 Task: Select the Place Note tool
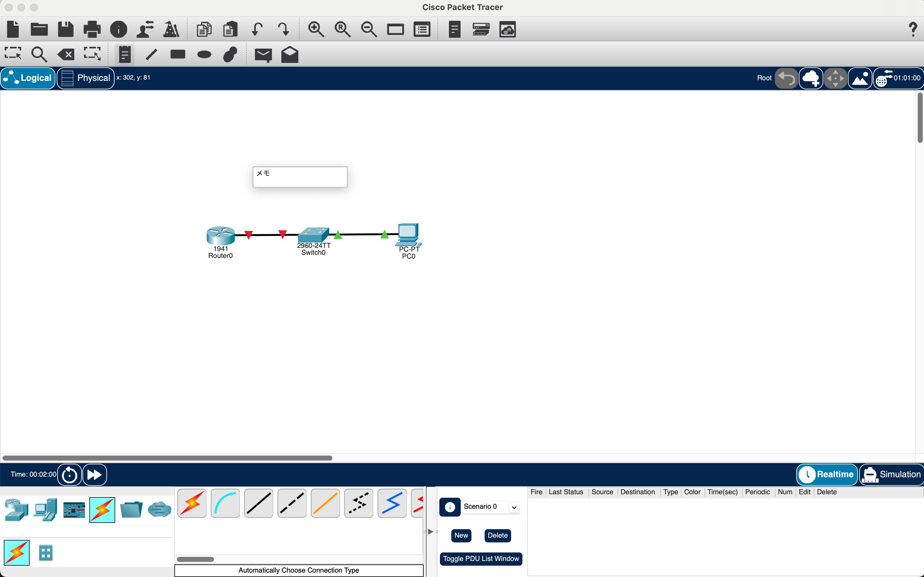[x=124, y=54]
